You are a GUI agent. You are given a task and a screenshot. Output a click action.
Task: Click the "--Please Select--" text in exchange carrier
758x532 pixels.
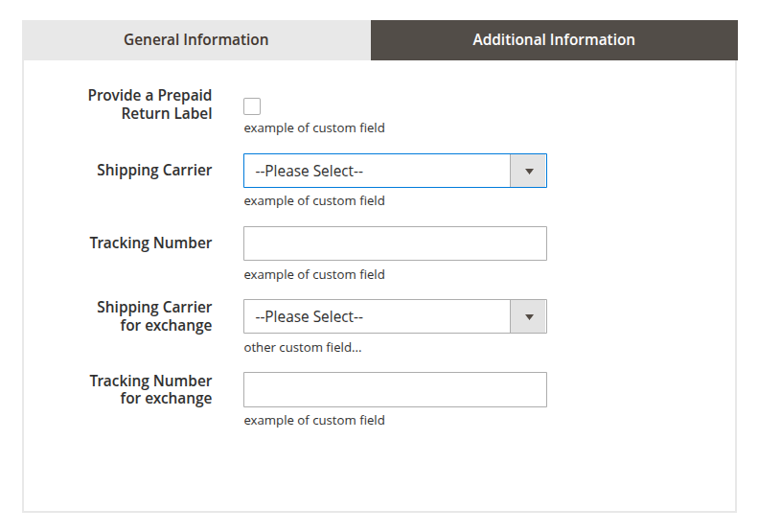coord(309,317)
